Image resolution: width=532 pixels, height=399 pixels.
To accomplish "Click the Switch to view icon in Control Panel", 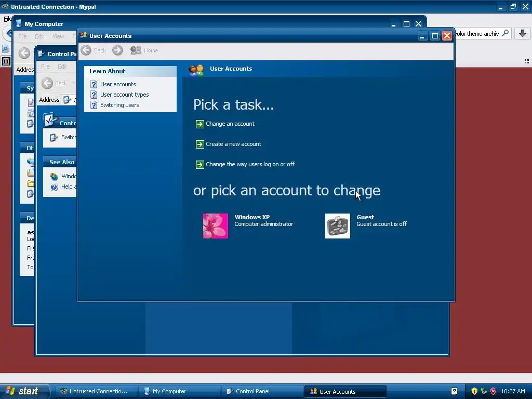I will (54, 137).
